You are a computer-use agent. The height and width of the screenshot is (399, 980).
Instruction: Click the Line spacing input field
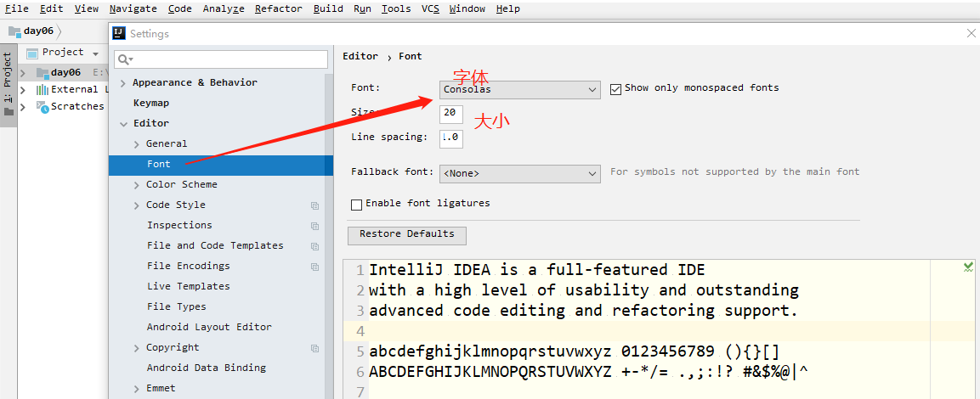coord(450,138)
